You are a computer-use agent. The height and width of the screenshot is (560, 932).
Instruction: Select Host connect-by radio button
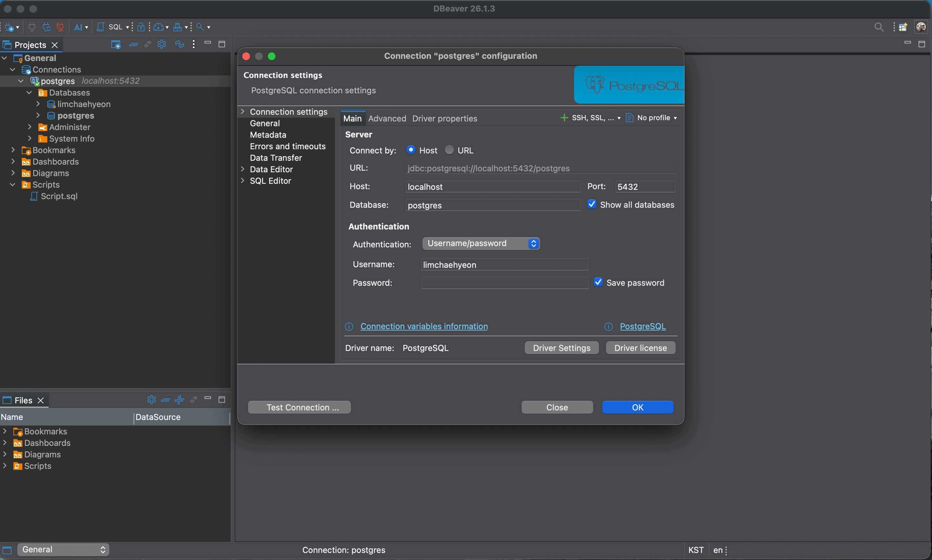(411, 150)
